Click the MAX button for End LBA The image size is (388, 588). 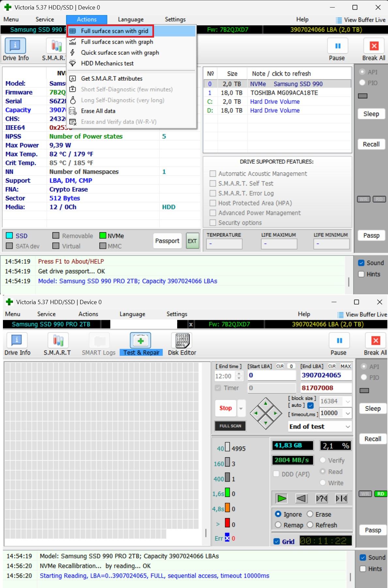click(x=346, y=366)
